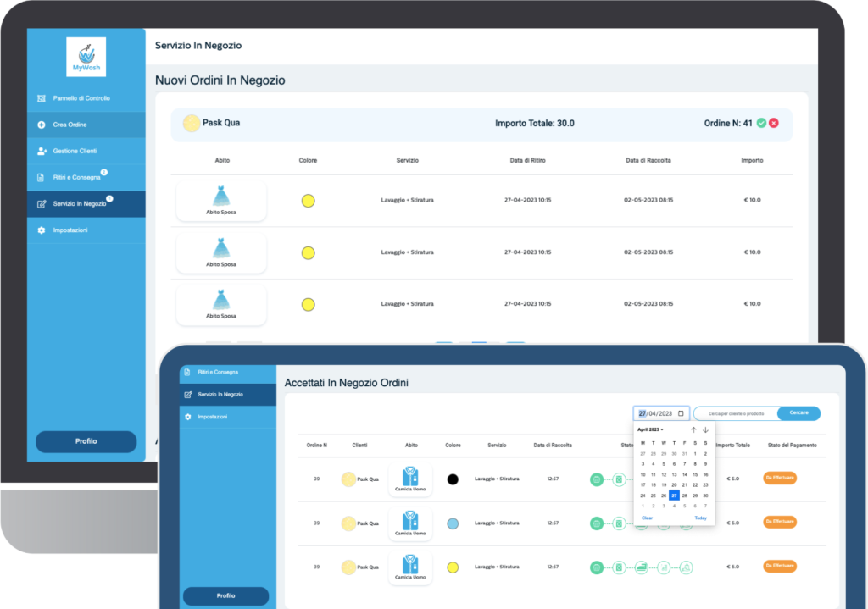The width and height of the screenshot is (868, 609).
Task: Click yellow color swatch in tablet table
Action: click(453, 567)
